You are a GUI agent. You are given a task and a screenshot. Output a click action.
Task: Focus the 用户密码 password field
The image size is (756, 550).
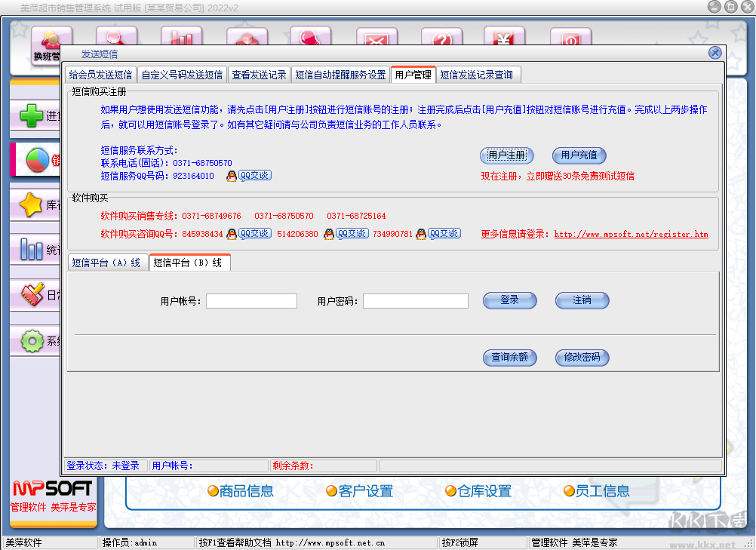(x=415, y=301)
